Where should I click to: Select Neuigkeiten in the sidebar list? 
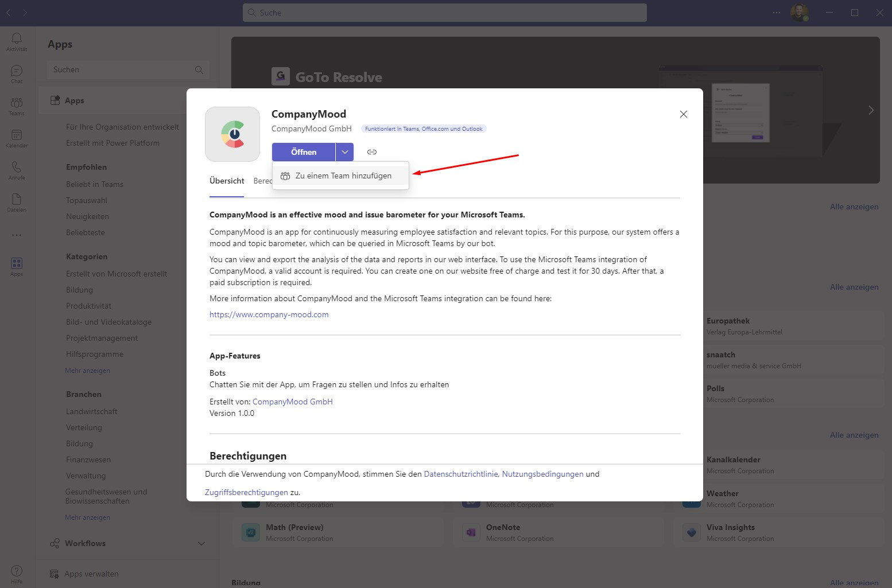pyautogui.click(x=87, y=216)
